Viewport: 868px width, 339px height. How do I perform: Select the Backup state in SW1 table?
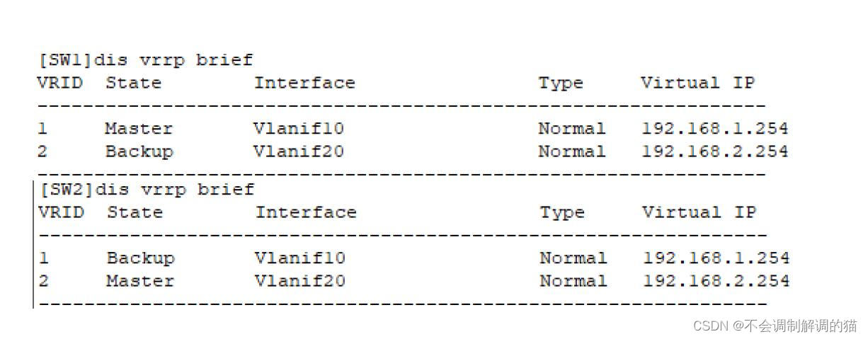click(x=139, y=151)
